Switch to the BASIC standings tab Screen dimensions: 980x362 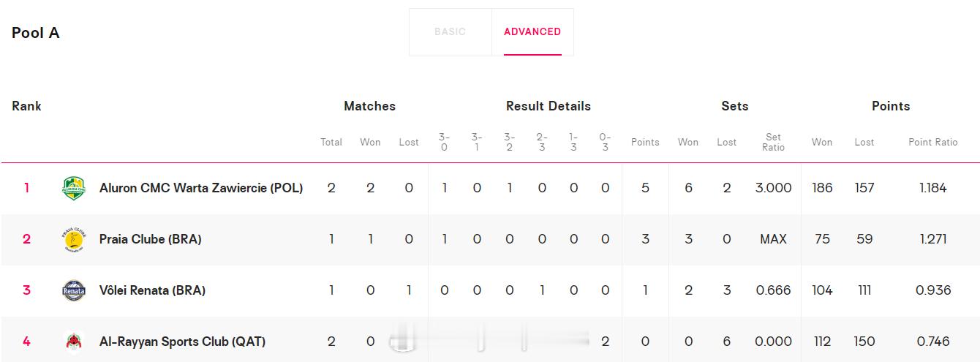[x=450, y=32]
